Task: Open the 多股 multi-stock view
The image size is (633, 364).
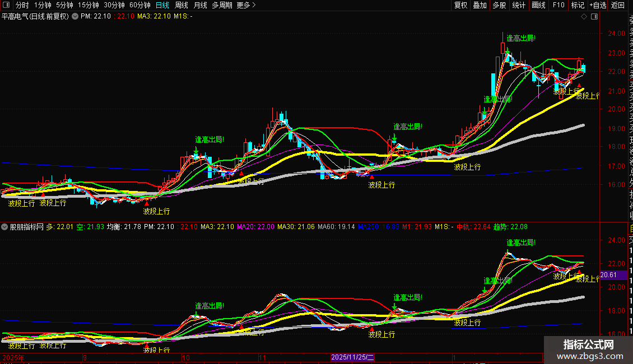Action: pyautogui.click(x=499, y=5)
